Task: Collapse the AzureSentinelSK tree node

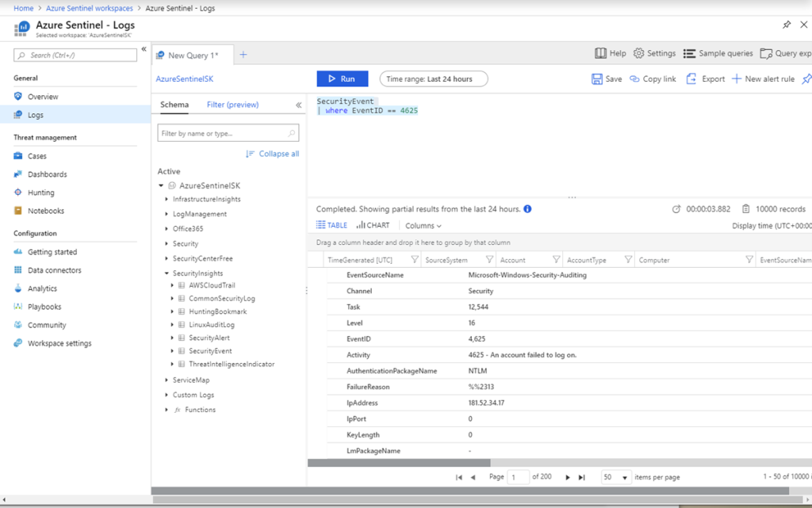Action: click(161, 185)
